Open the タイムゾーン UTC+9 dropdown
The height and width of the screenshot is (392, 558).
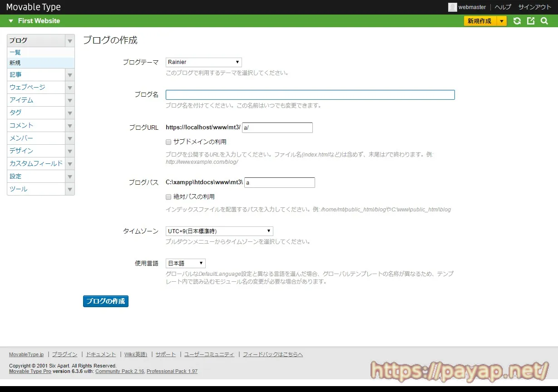coord(219,231)
